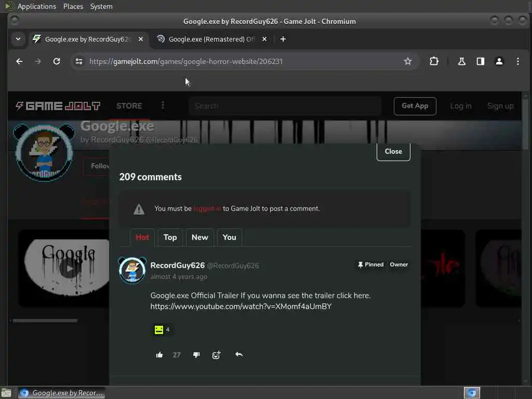Screen dimensions: 532x399
Task: Reload the page
Action: [57, 61]
